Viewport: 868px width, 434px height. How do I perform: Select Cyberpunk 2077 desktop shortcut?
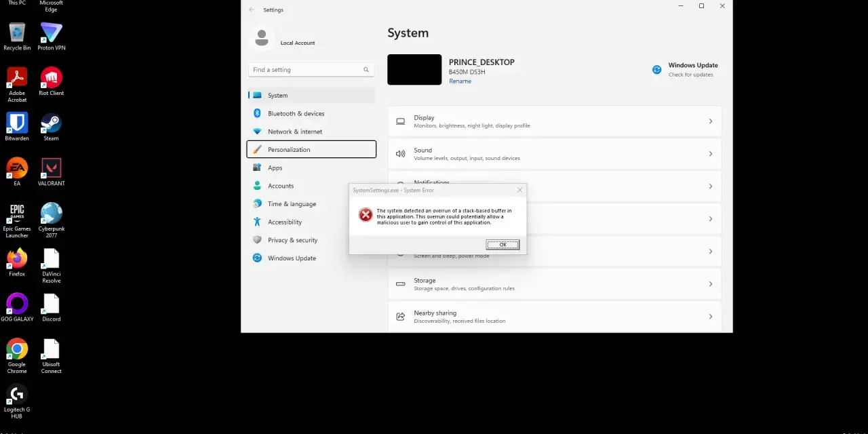(52, 220)
